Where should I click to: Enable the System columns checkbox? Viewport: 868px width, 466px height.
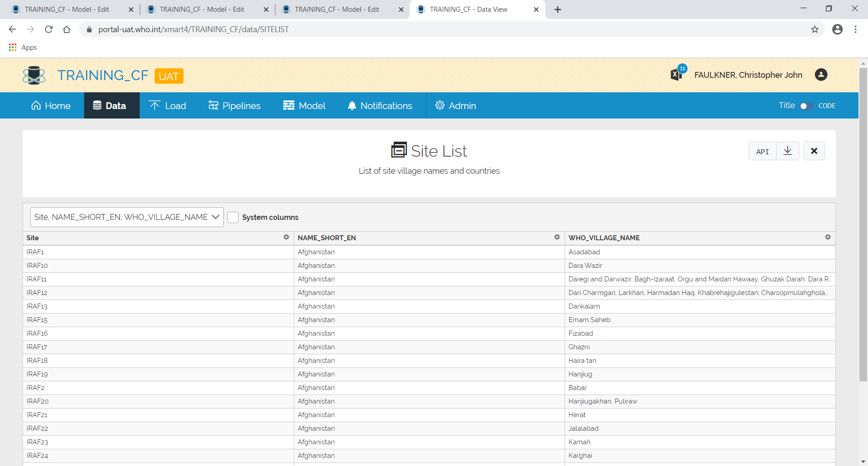(x=233, y=217)
